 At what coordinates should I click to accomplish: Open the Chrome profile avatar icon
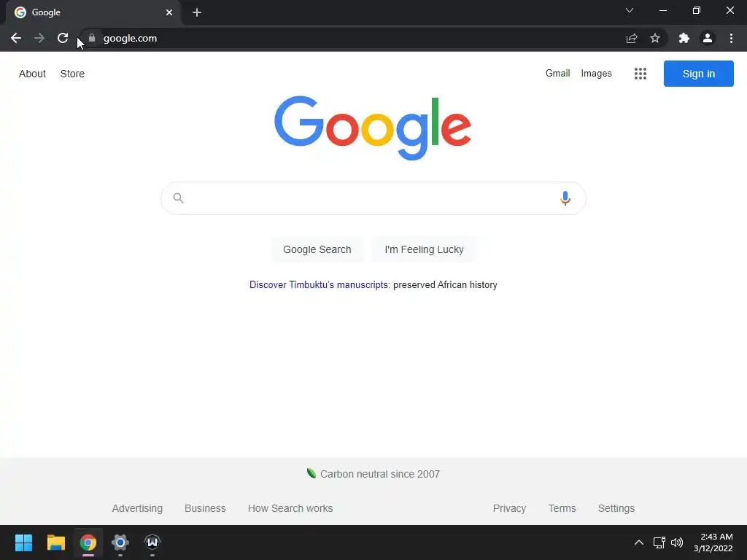click(708, 38)
